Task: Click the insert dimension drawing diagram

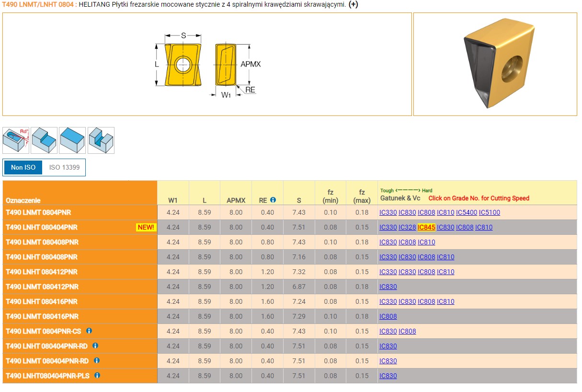Action: click(207, 64)
